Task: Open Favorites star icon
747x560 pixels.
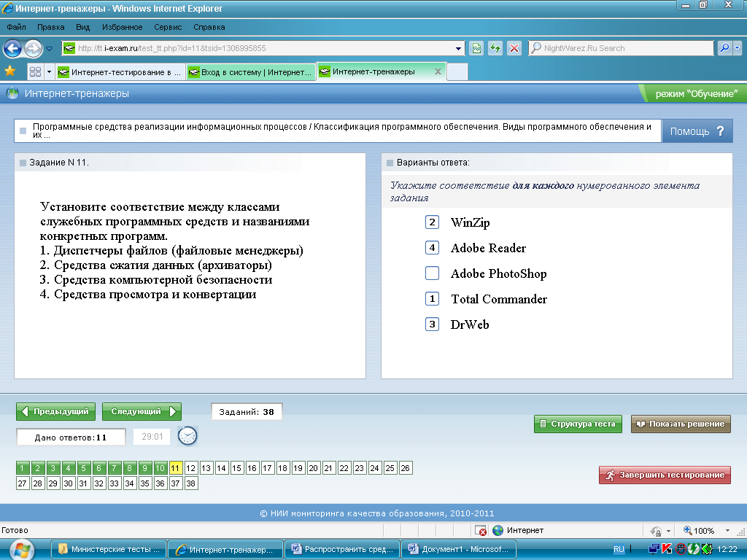Action: coord(10,71)
